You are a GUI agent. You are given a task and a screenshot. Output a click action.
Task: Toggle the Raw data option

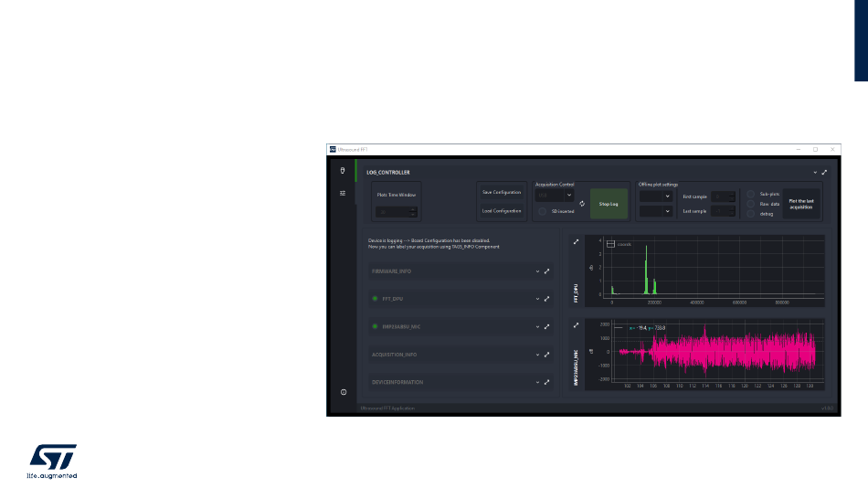pos(750,204)
